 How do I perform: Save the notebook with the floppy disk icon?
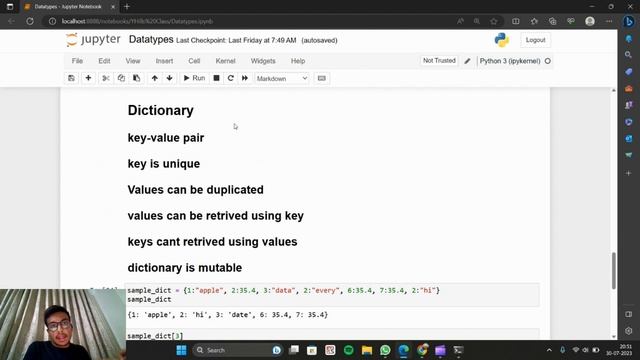point(71,78)
